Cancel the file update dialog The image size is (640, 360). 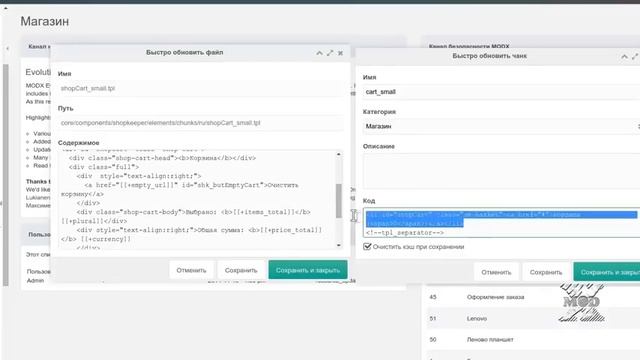point(191,270)
